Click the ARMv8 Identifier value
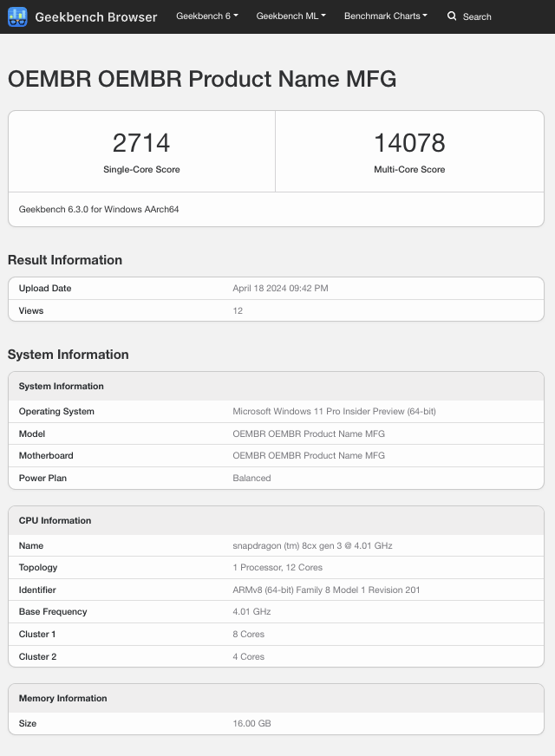Viewport: 555px width, 756px height. (326, 590)
